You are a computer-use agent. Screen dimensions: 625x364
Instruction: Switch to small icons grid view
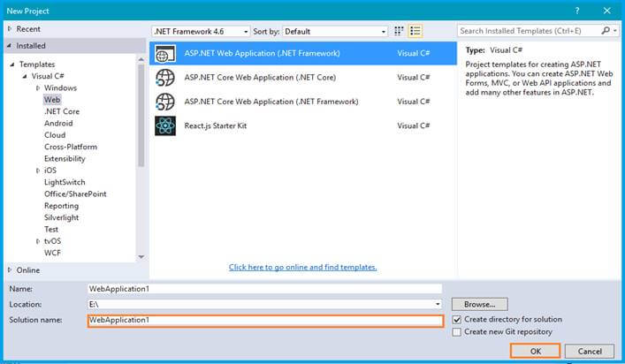click(x=399, y=31)
